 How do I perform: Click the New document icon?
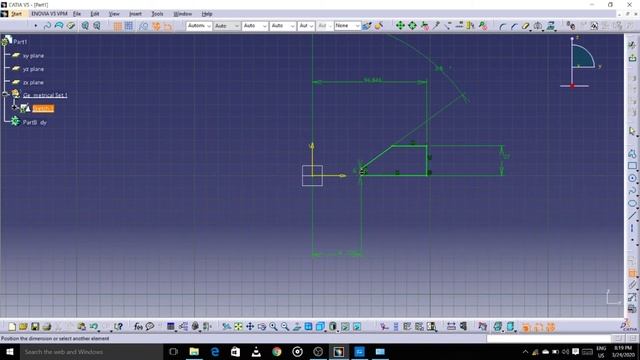(x=12, y=327)
